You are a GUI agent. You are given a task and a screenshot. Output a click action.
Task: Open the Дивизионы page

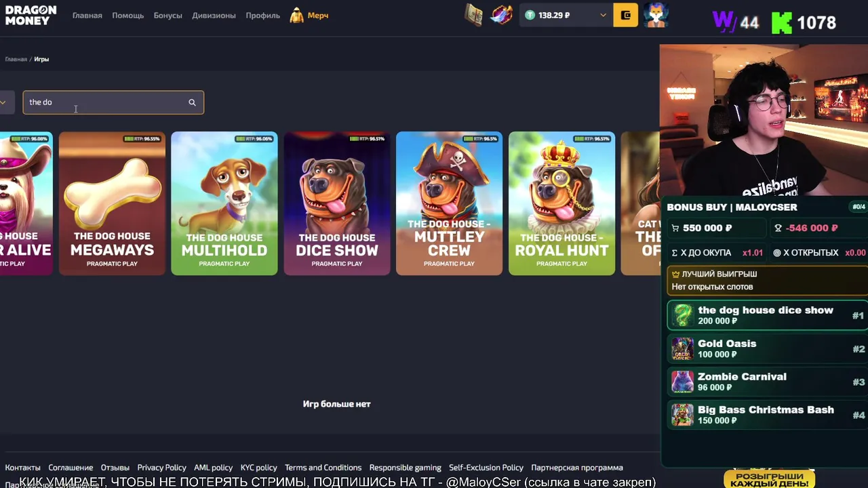point(214,15)
